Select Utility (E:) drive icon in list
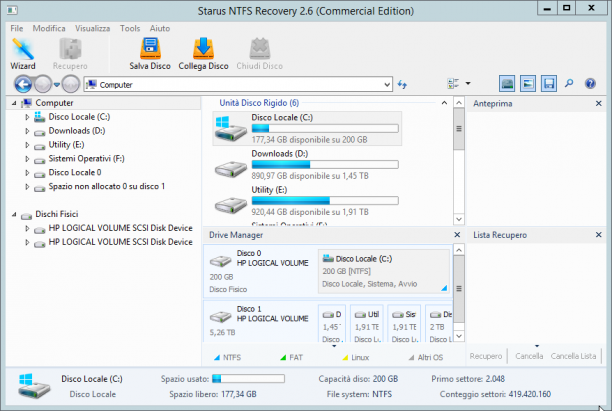This screenshot has width=612, height=411. coord(231,205)
